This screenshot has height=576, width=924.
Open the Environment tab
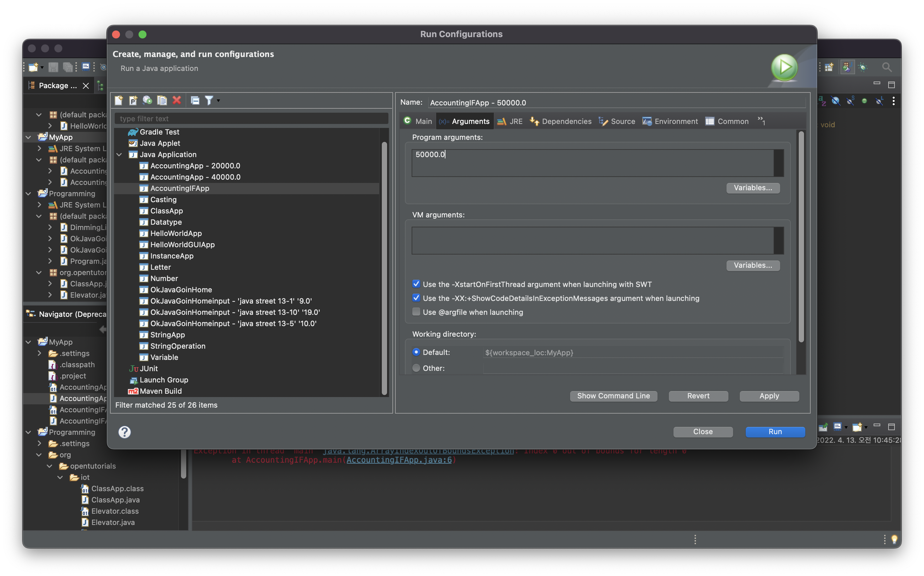click(x=670, y=121)
